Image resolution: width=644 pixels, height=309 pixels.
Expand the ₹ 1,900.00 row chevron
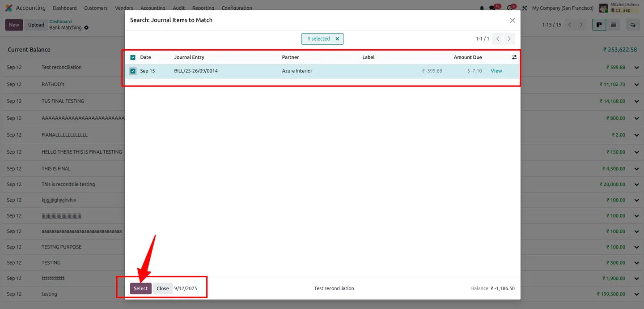coord(636,279)
